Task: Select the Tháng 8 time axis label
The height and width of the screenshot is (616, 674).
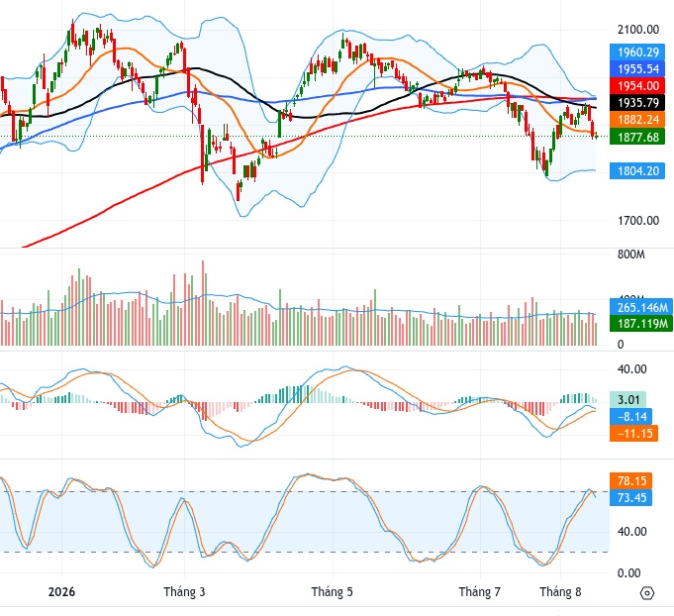Action: (560, 592)
